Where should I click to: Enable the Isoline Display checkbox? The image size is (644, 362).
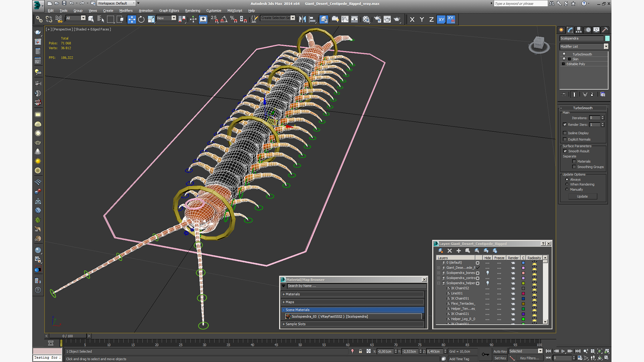click(x=565, y=133)
